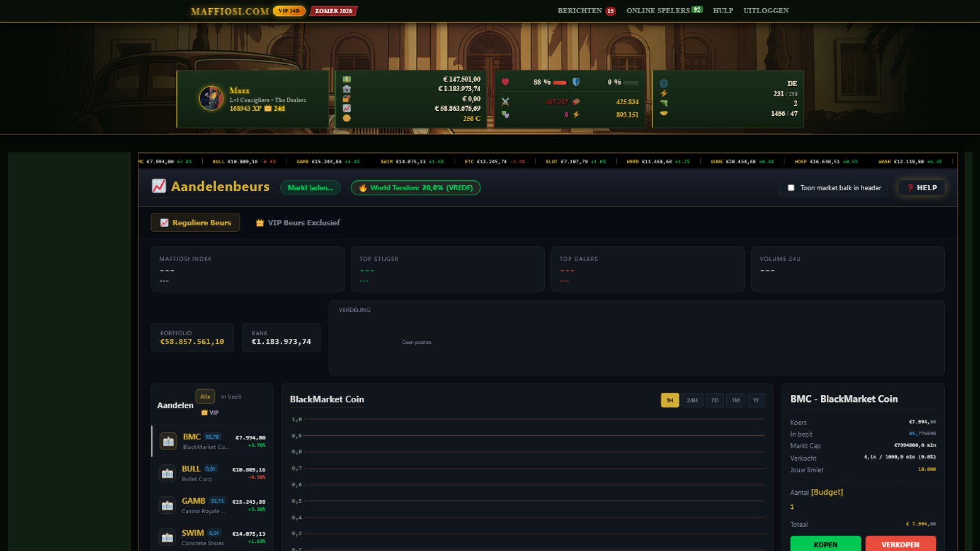Click UITLOGGEN to log out
The width and height of the screenshot is (980, 551).
(766, 11)
